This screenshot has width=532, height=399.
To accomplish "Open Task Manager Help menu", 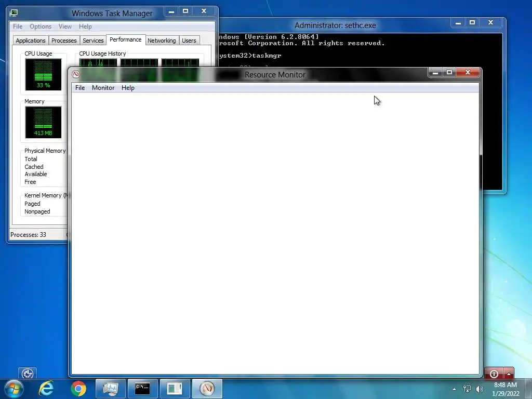I will coord(85,26).
